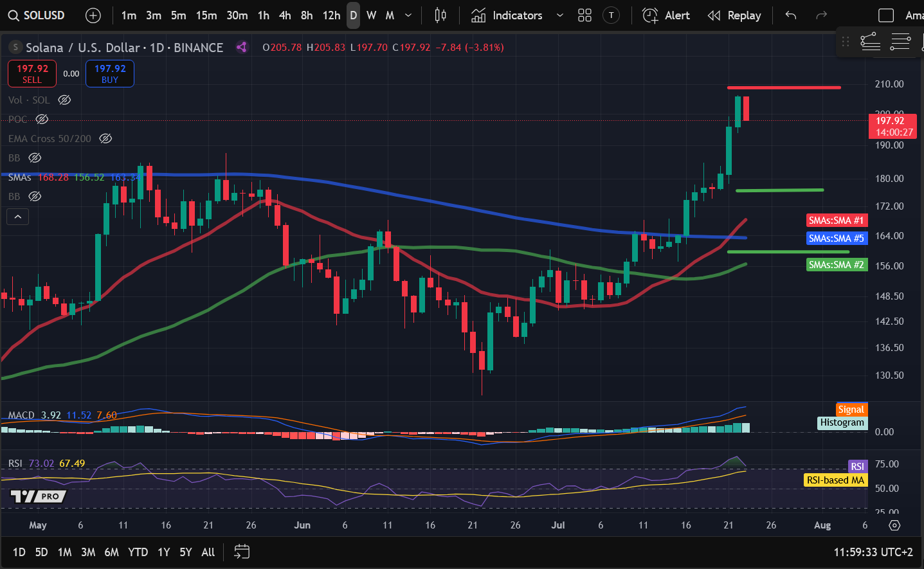Screen dimensions: 924x569
Task: Toggle visibility of second BB indicator
Action: point(35,196)
